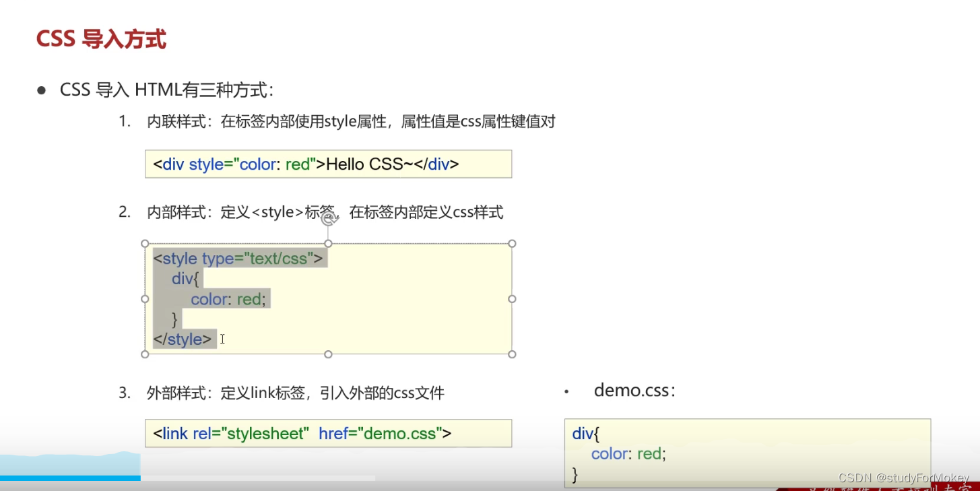Click the bottom-left handle of the selected style box
Viewport: 980px width, 491px height.
(x=145, y=354)
